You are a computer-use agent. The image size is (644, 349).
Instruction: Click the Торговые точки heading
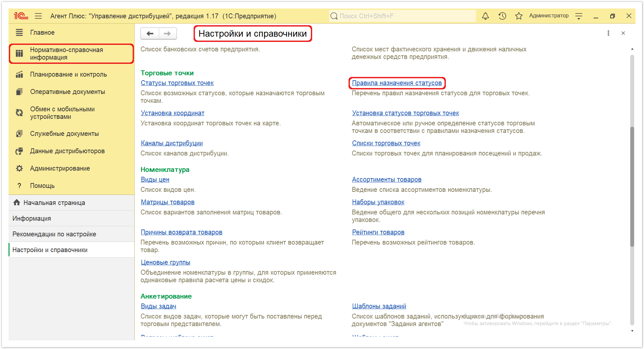[167, 73]
